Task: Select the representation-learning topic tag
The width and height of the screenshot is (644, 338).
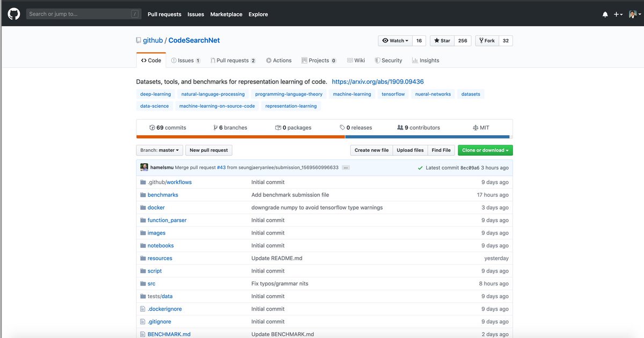Action: (291, 106)
